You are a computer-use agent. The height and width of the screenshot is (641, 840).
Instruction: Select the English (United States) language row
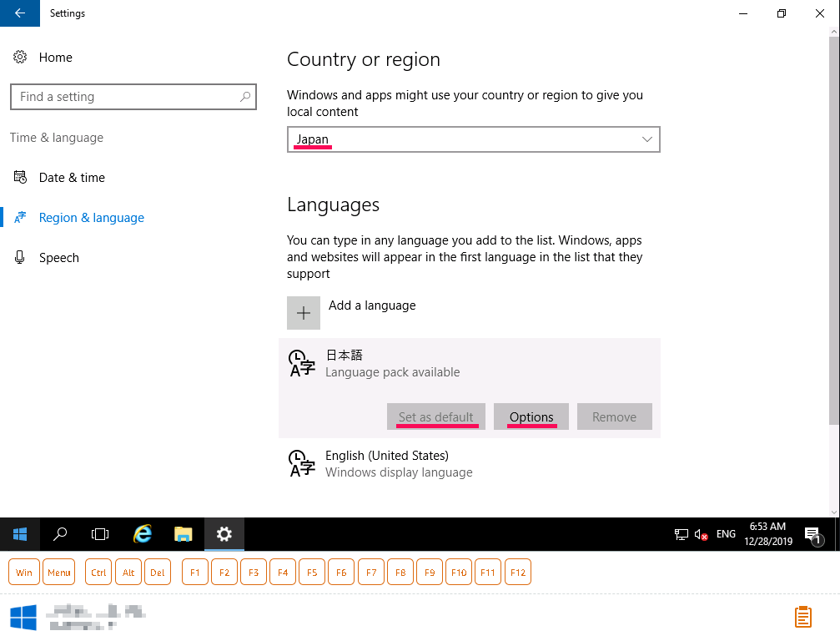470,463
